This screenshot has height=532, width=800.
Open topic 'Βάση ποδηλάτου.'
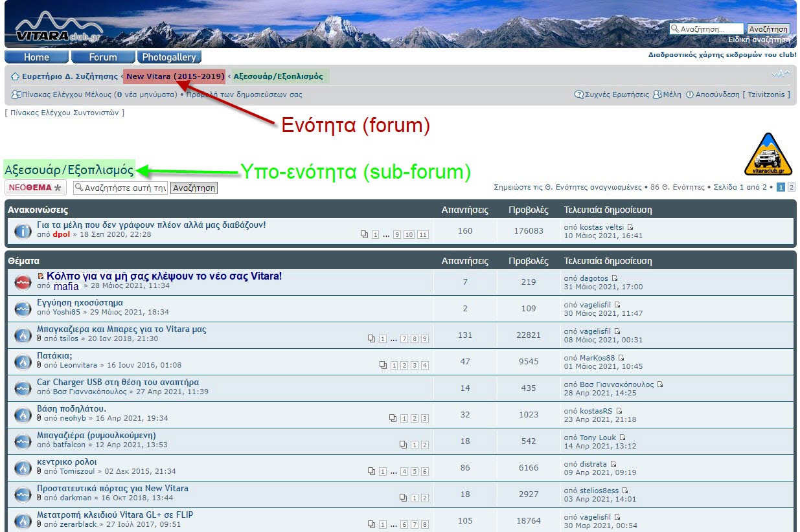click(71, 409)
